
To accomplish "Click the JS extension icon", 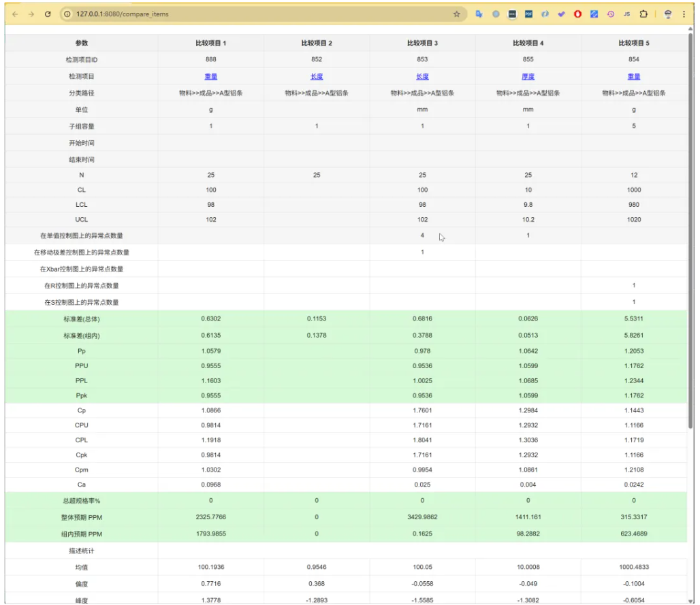I will point(626,14).
